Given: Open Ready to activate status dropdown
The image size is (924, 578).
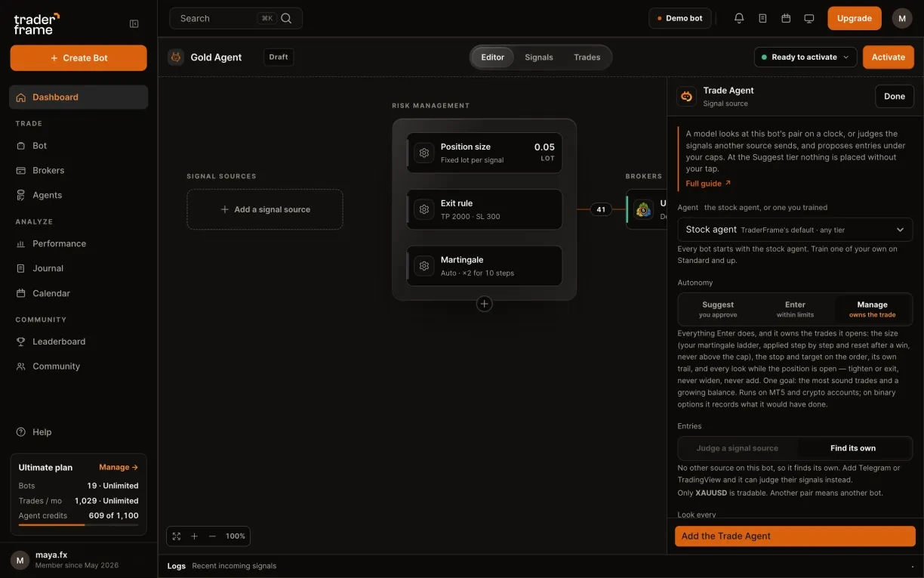Looking at the screenshot, I should point(805,57).
